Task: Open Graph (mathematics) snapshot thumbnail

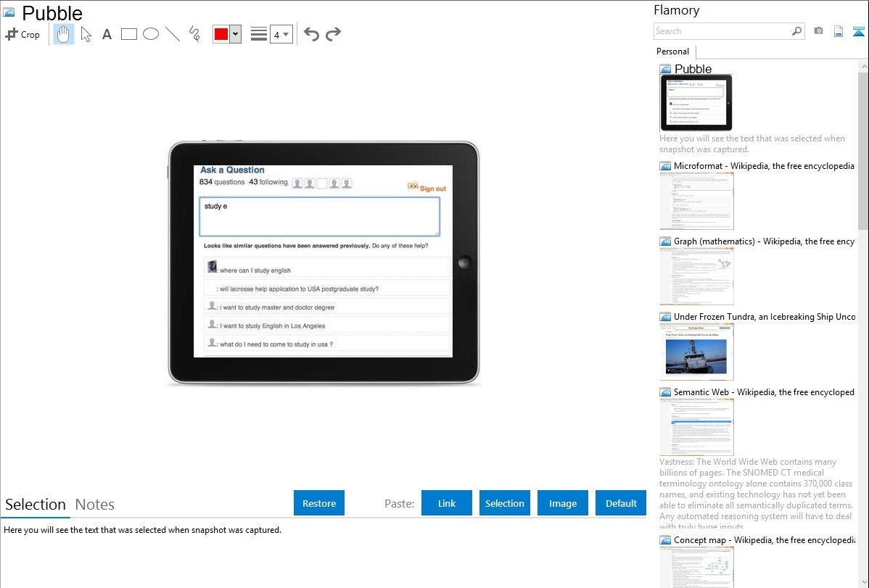Action: [696, 276]
